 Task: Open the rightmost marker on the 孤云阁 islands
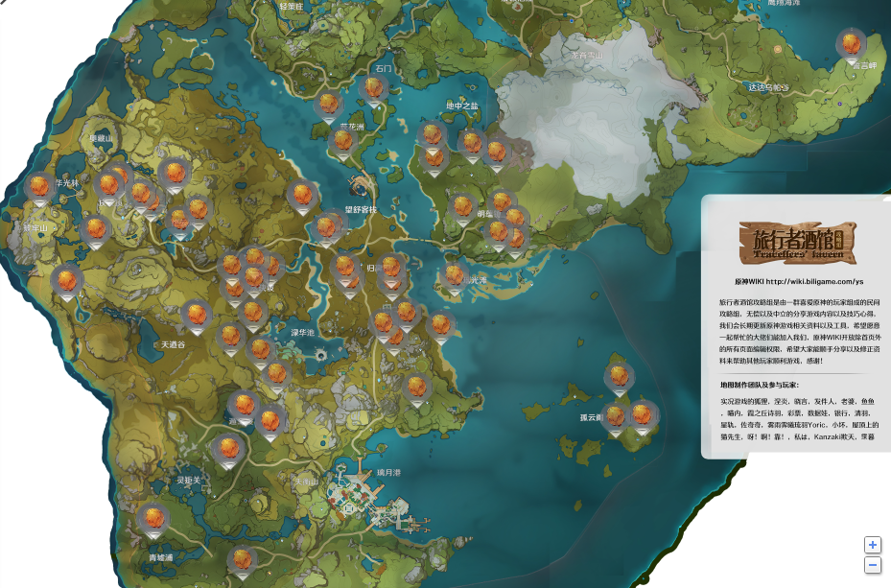(642, 416)
